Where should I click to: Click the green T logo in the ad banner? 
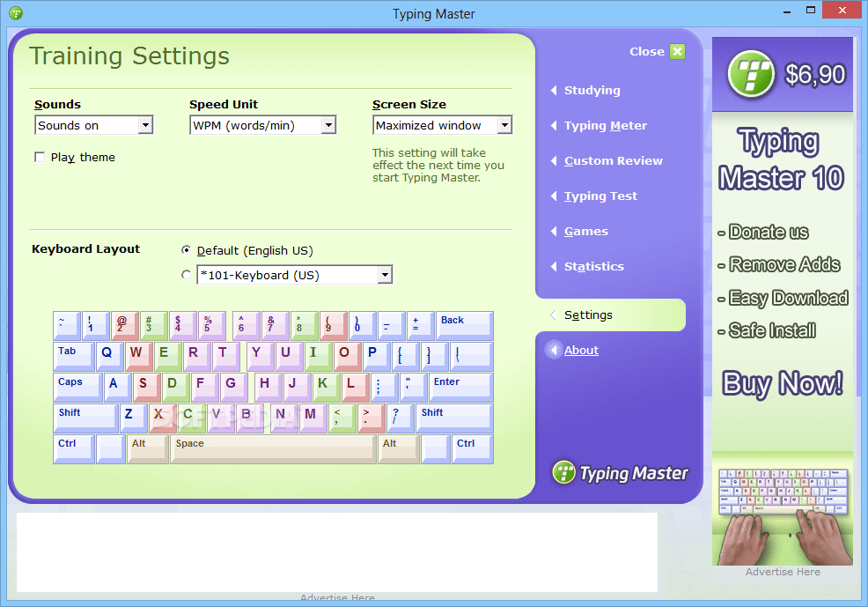(751, 74)
